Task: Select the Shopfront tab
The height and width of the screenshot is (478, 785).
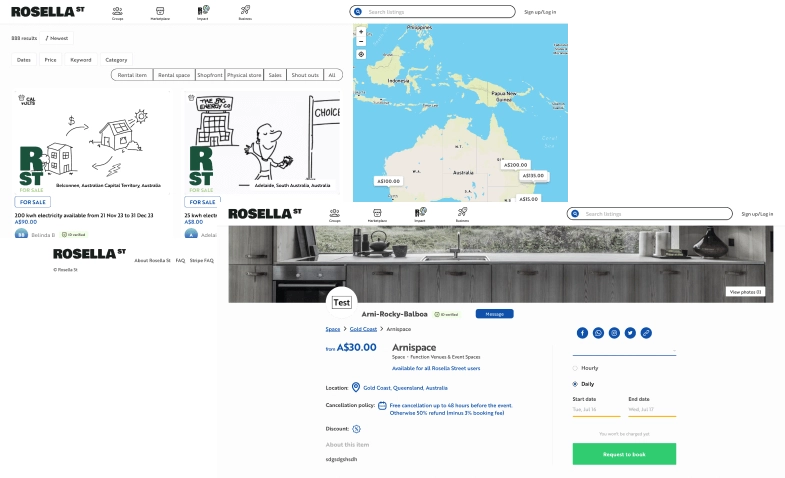Action: point(210,75)
